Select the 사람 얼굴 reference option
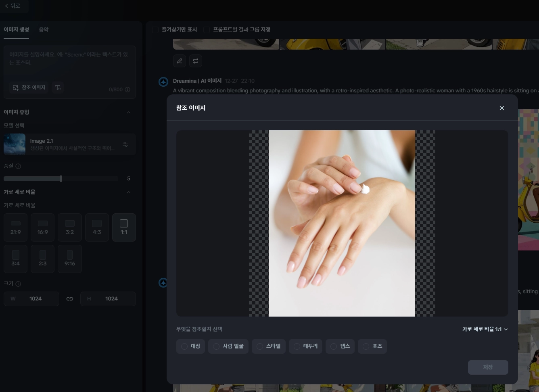The height and width of the screenshot is (392, 539). pos(228,346)
